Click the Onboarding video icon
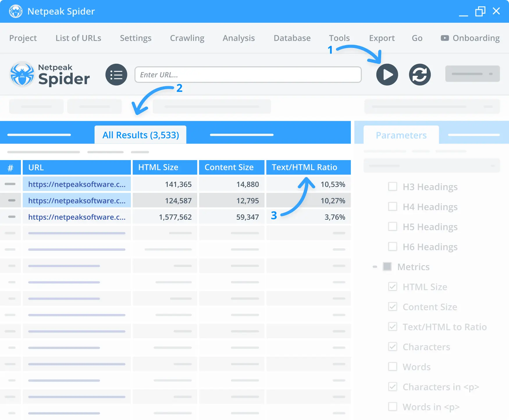 (445, 38)
